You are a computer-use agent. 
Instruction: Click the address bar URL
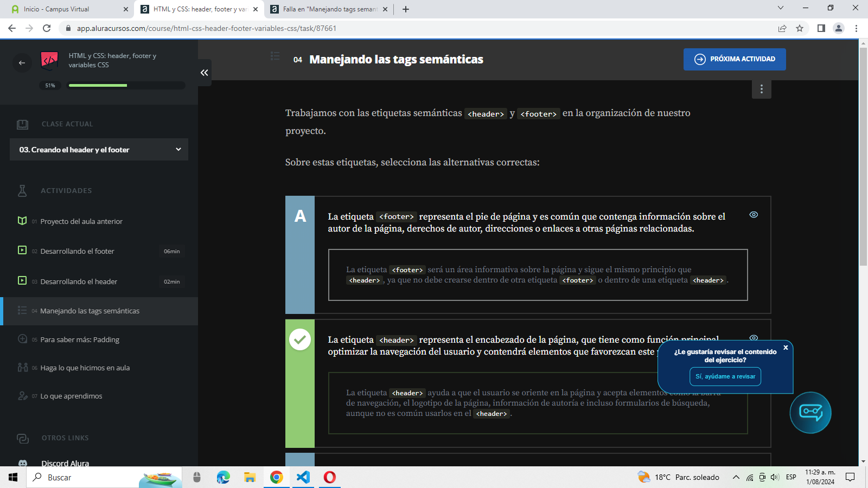[x=206, y=28]
